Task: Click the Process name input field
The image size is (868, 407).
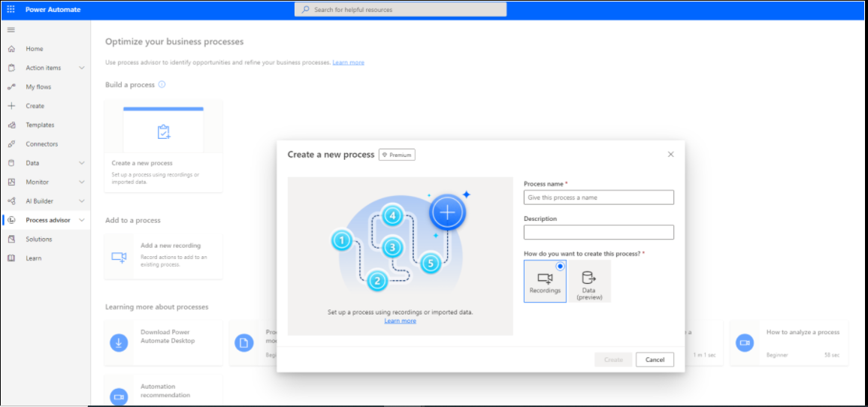Action: point(598,197)
